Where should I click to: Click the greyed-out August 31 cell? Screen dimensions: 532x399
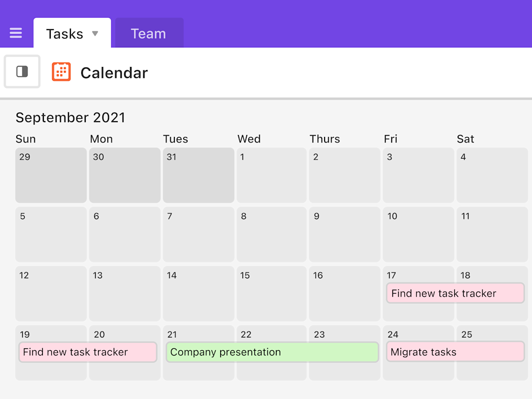click(198, 175)
